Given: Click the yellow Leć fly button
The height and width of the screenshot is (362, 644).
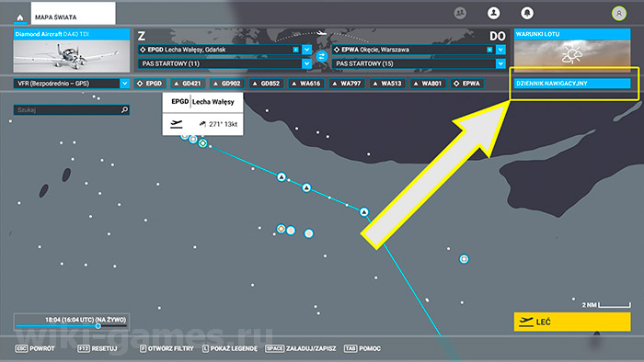Looking at the screenshot, I should tap(572, 322).
